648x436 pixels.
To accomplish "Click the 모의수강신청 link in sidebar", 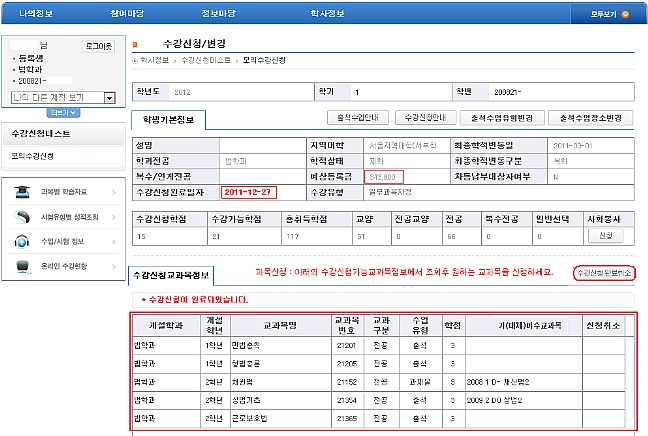I will click(32, 156).
